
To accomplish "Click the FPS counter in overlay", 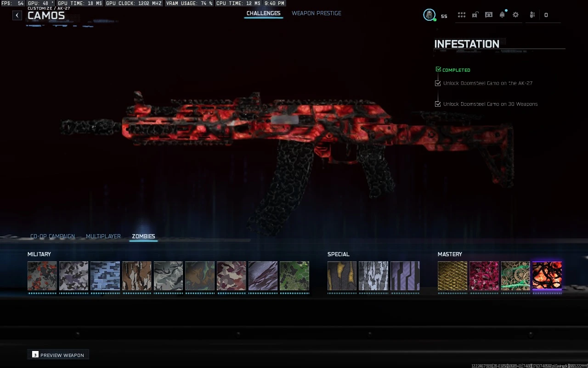I will tap(12, 3).
